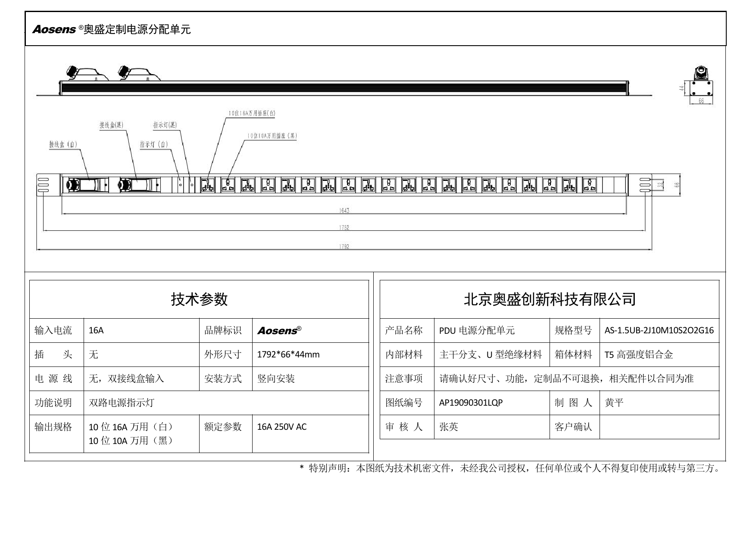
Task: Click the 10位16A万用插座(白) callout label
Action: (x=252, y=113)
